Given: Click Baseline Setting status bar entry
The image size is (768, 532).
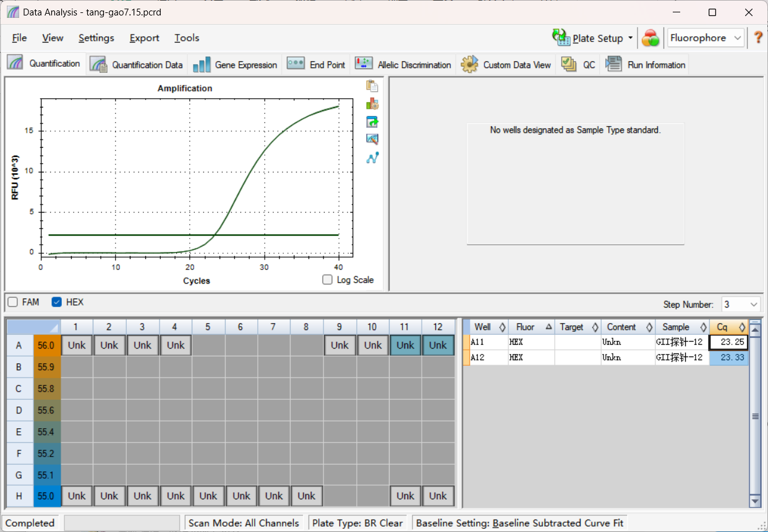Looking at the screenshot, I should point(519,523).
